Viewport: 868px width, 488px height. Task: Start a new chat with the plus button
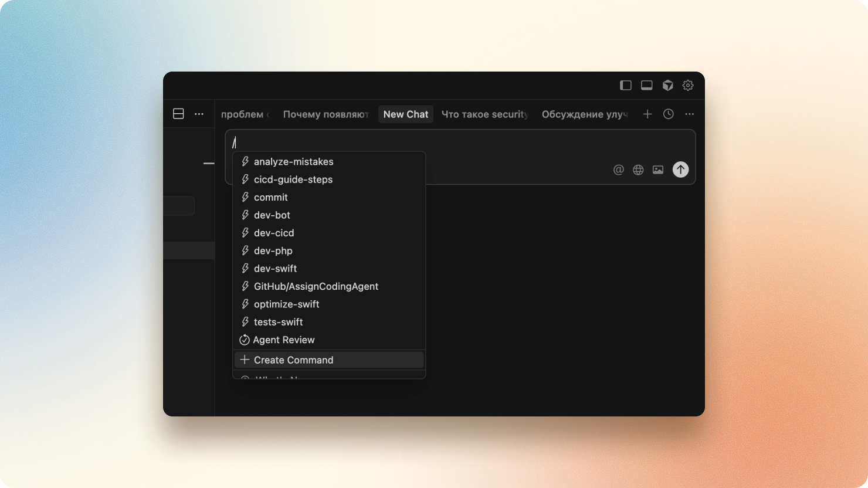647,114
